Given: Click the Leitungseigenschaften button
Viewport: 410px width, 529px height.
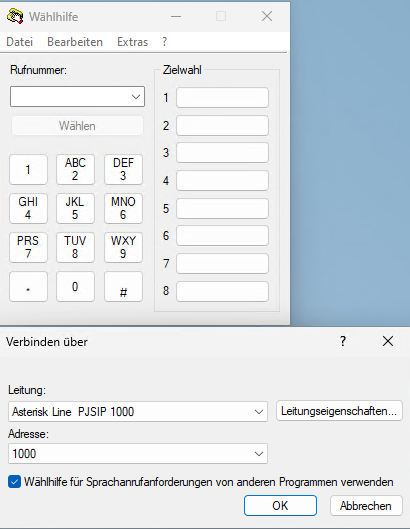Looking at the screenshot, I should coord(339,411).
